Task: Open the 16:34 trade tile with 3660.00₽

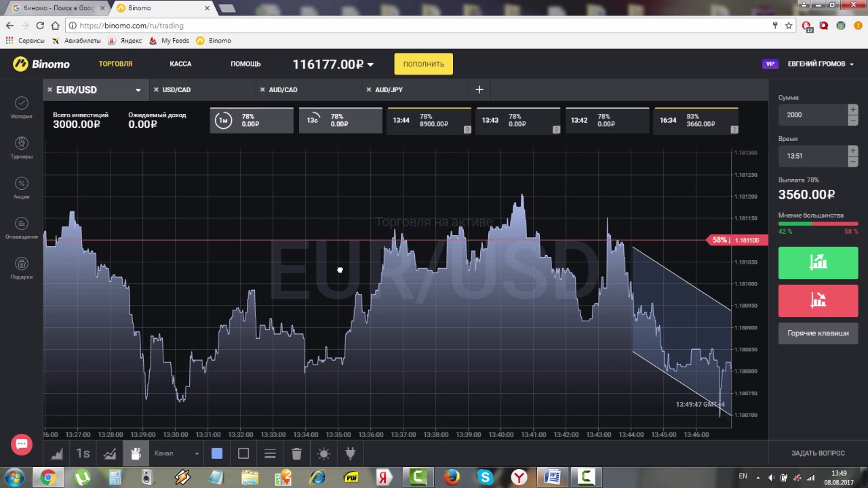Action: tap(696, 120)
